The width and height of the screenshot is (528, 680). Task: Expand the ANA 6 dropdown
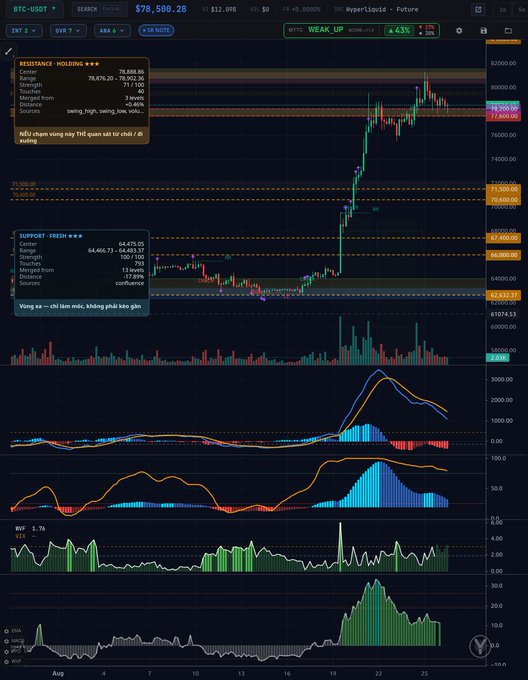pyautogui.click(x=111, y=30)
